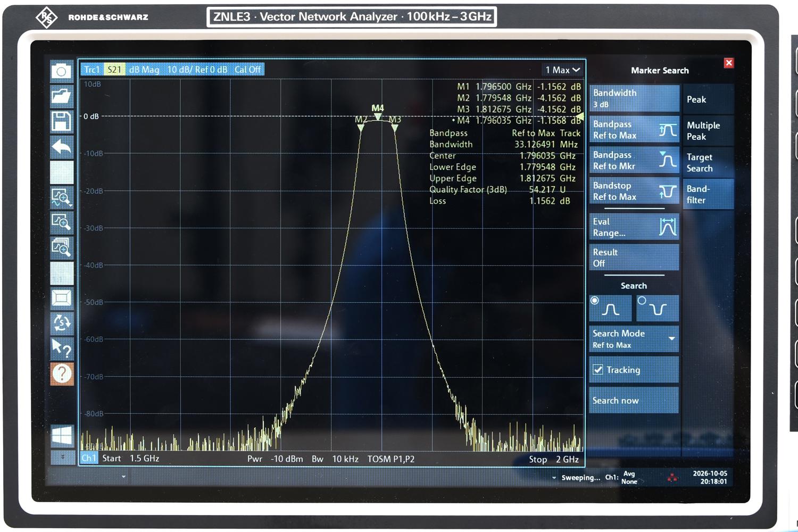This screenshot has height=532, width=798.
Task: Click the Search now button
Action: [634, 400]
